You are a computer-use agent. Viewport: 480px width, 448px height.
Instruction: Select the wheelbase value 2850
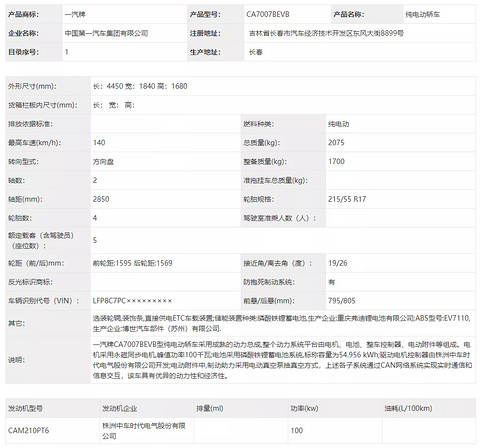[x=101, y=199]
